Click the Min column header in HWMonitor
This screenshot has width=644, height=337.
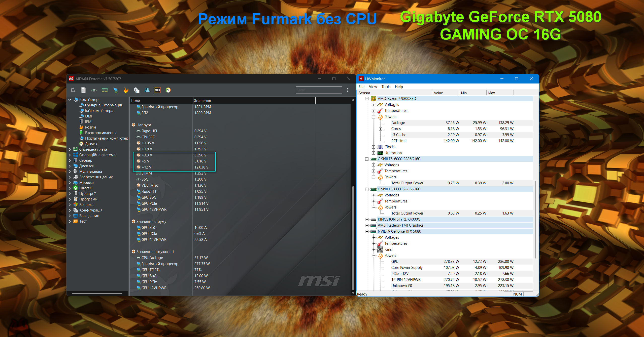[473, 93]
